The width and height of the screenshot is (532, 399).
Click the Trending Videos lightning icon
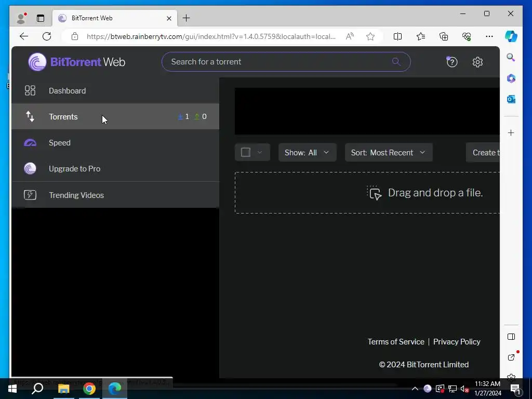point(30,195)
